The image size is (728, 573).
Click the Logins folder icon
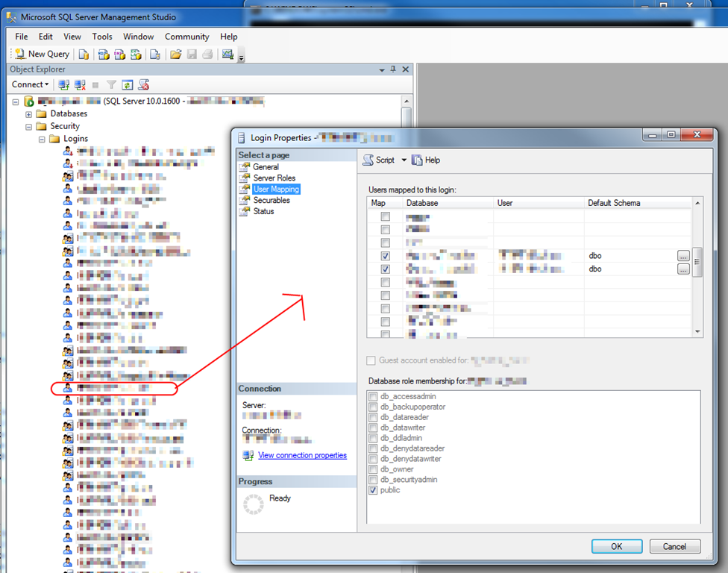tap(54, 139)
